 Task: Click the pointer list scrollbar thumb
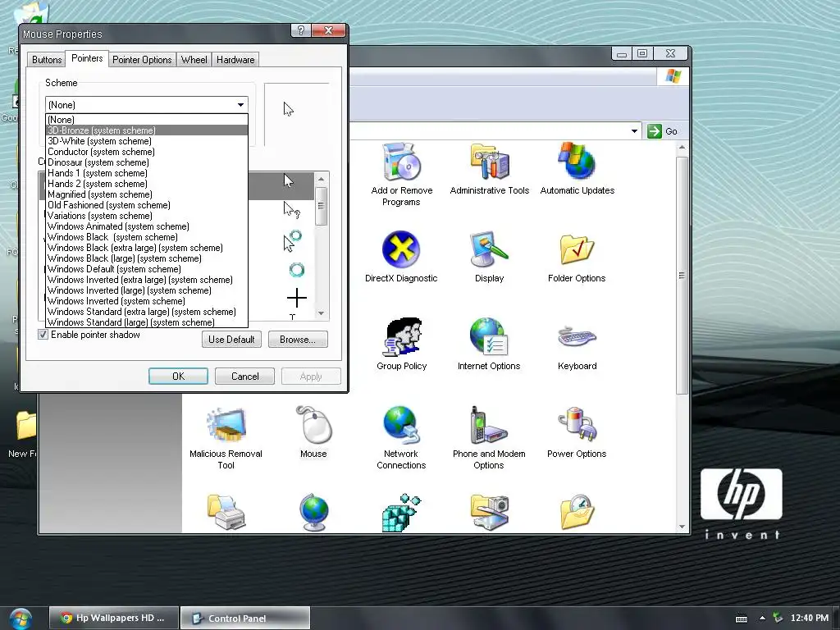[321, 206]
